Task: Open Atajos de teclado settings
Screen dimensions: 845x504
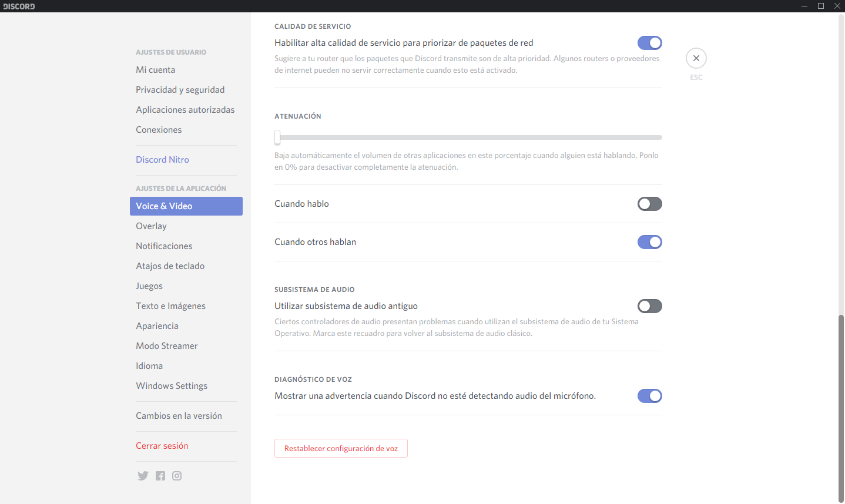Action: tap(186, 266)
